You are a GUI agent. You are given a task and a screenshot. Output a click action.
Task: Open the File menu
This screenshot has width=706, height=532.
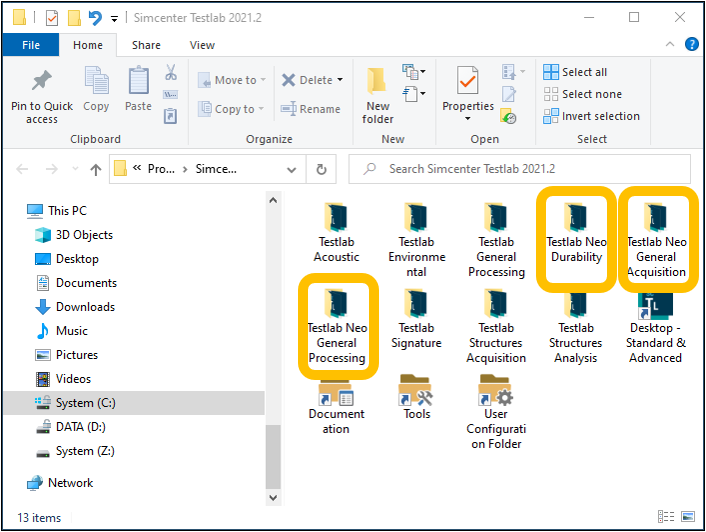[x=31, y=45]
